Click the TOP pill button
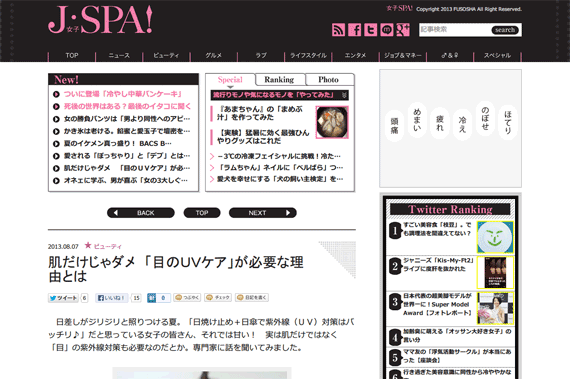This screenshot has width=570, height=379. pos(202,213)
